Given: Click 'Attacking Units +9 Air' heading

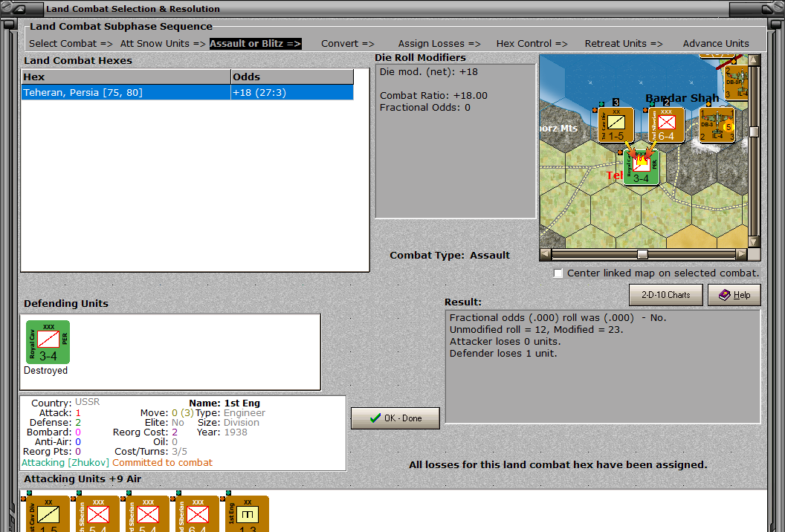Looking at the screenshot, I should tap(83, 479).
